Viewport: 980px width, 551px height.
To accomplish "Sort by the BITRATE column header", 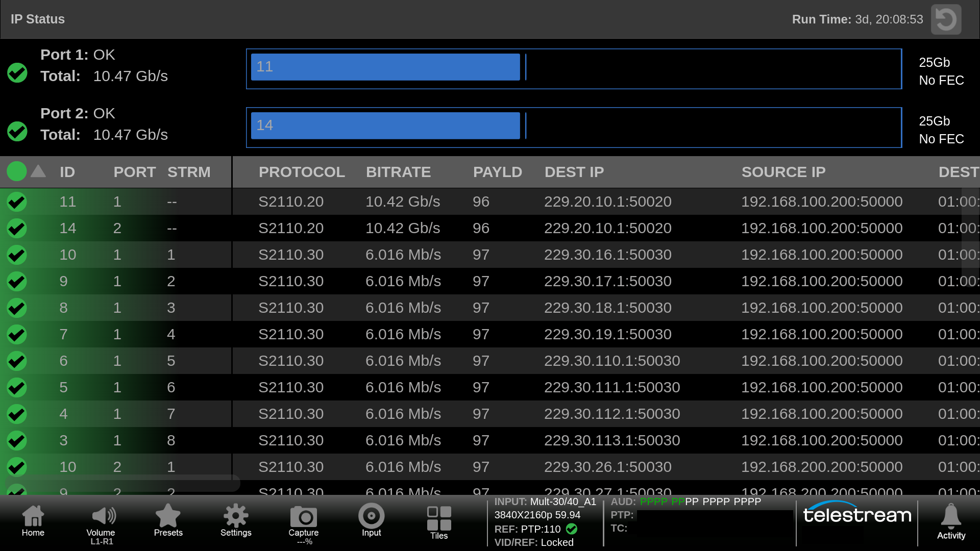I will click(398, 172).
